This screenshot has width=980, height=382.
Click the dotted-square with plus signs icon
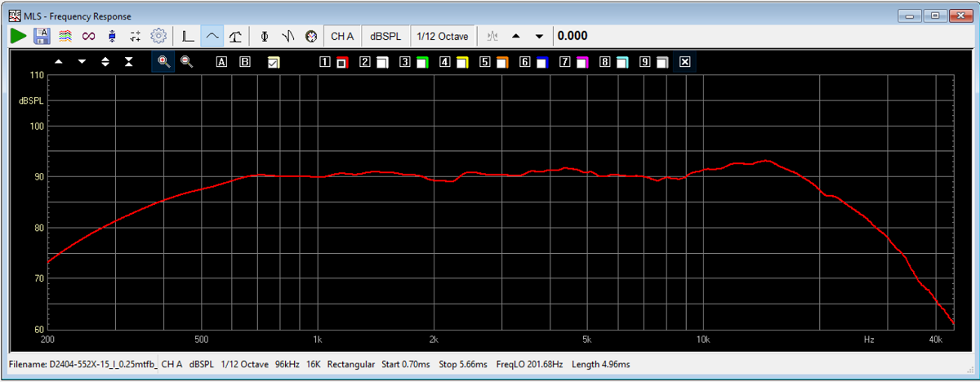coord(136,36)
